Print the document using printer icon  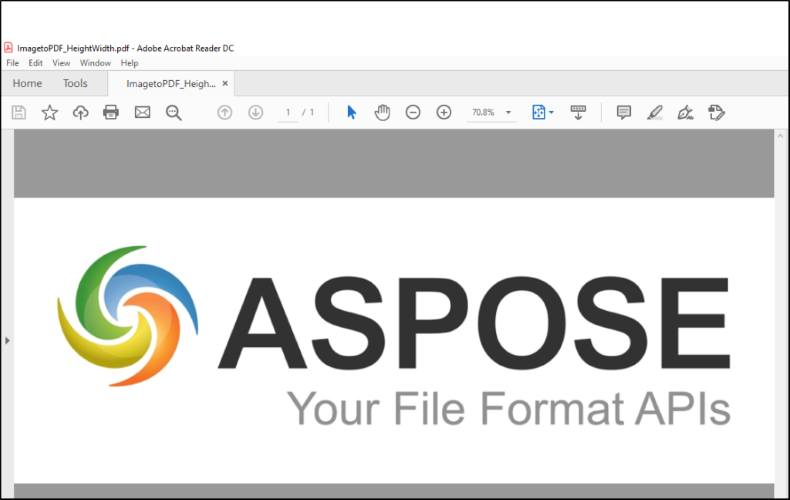111,113
